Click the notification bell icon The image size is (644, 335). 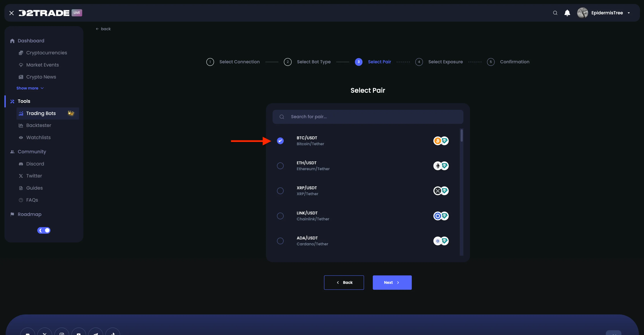[x=567, y=13]
